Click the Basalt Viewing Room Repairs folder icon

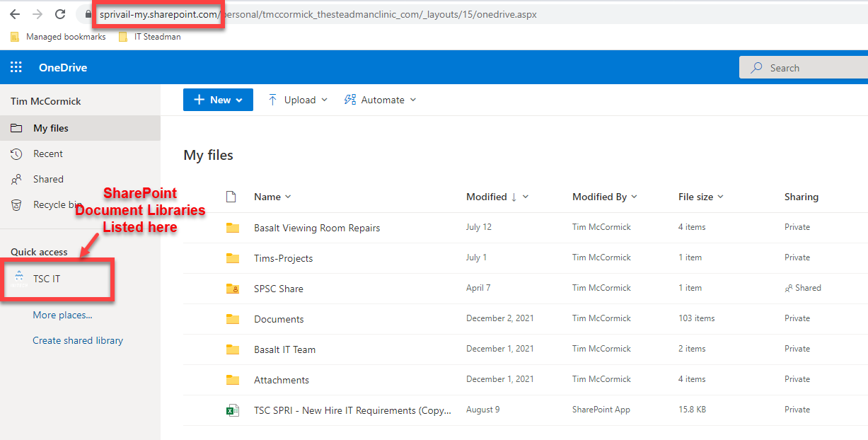tap(232, 228)
